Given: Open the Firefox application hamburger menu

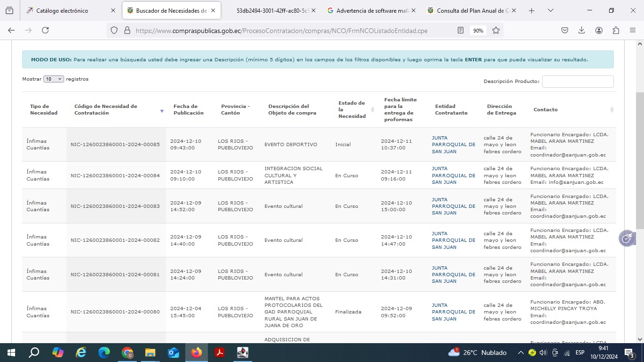Looking at the screenshot, I should [633, 30].
